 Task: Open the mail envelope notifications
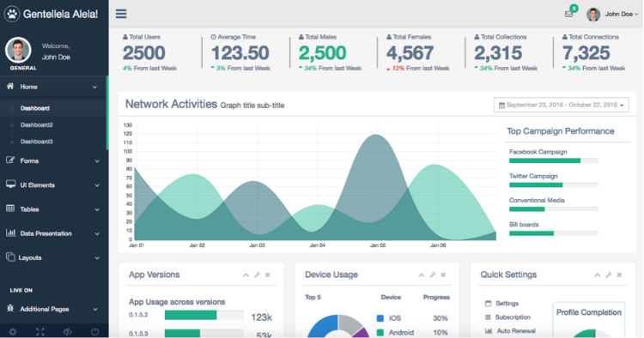tap(568, 14)
